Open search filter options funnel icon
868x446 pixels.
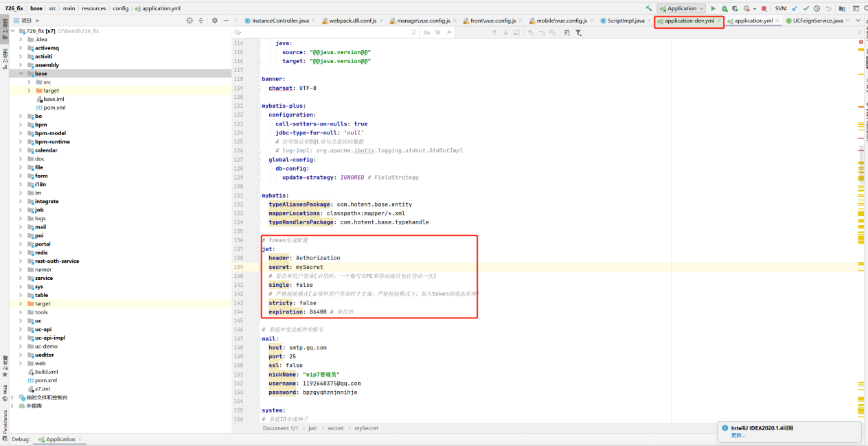(578, 32)
